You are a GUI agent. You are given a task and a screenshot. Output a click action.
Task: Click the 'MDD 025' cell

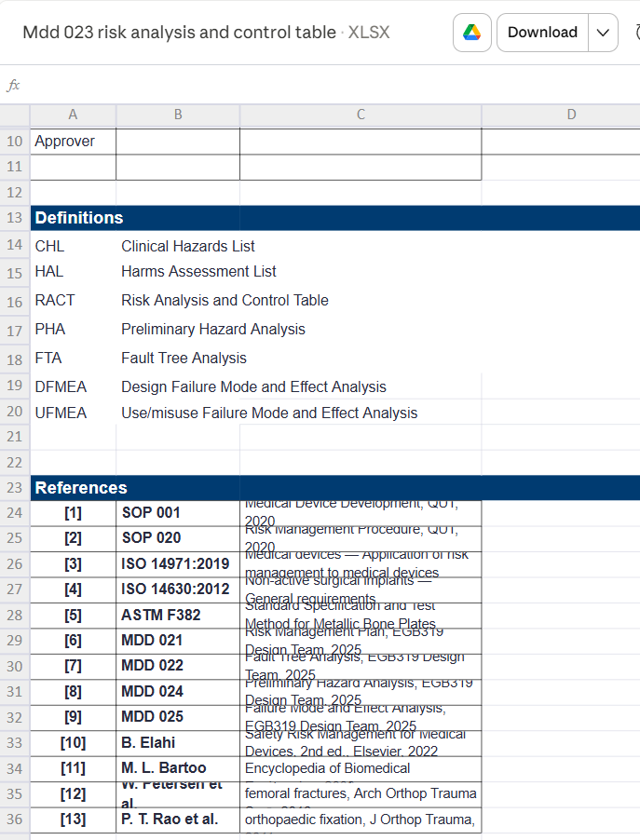click(x=178, y=717)
